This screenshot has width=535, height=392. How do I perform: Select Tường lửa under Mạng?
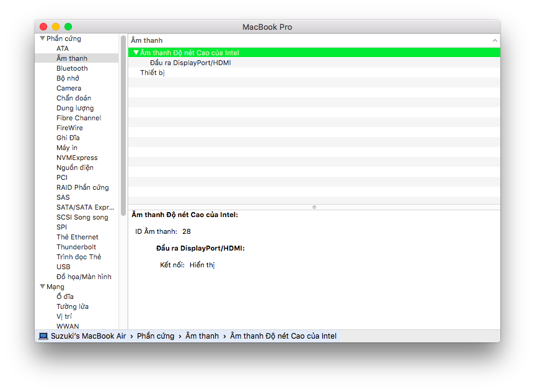(73, 306)
